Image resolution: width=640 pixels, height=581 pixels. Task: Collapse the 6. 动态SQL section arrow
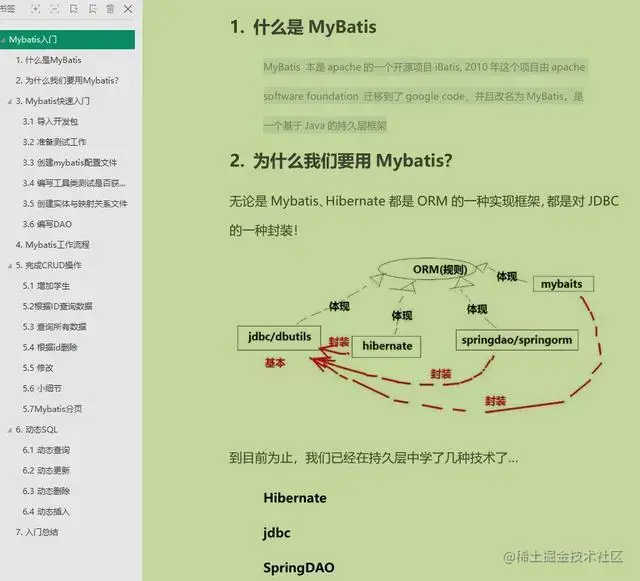9,430
